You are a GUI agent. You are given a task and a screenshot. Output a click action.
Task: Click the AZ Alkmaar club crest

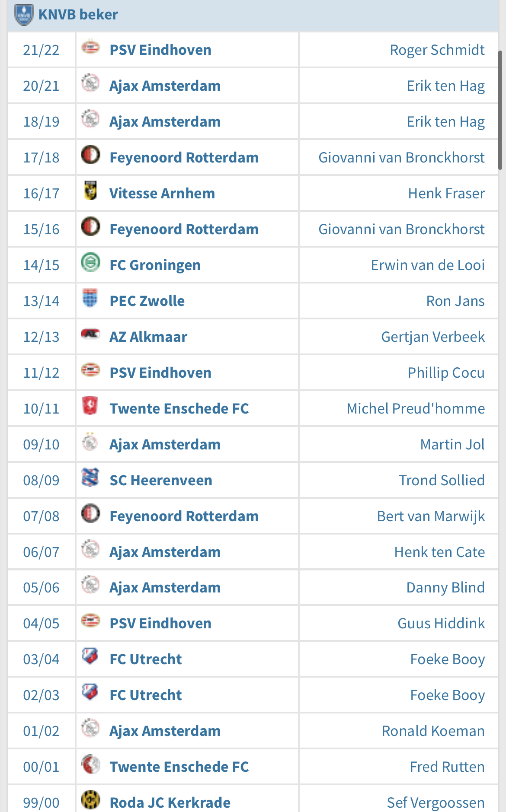point(90,334)
